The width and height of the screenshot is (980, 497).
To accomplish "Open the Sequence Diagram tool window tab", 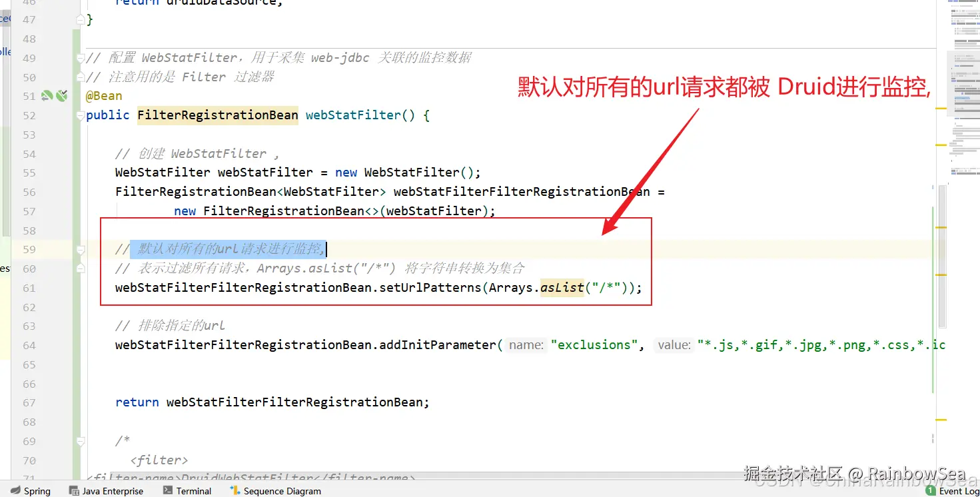I will [x=275, y=490].
